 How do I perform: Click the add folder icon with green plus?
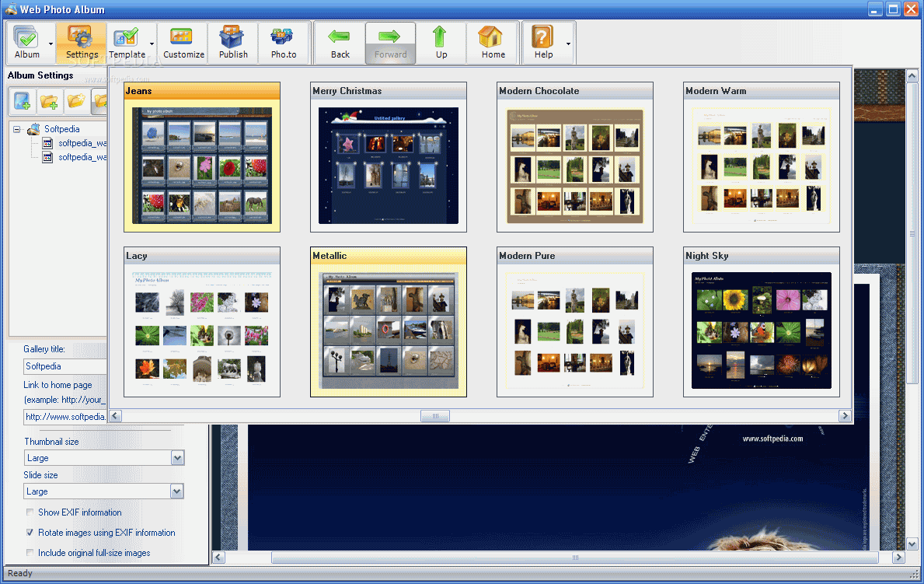pos(50,101)
